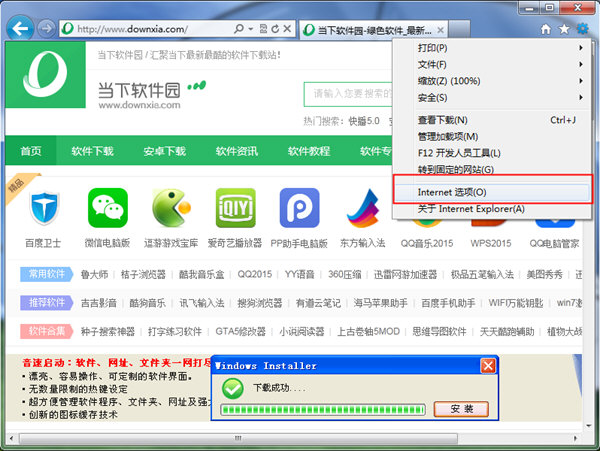Expand the 安全(S) submenu
The height and width of the screenshot is (451, 600).
[x=492, y=98]
